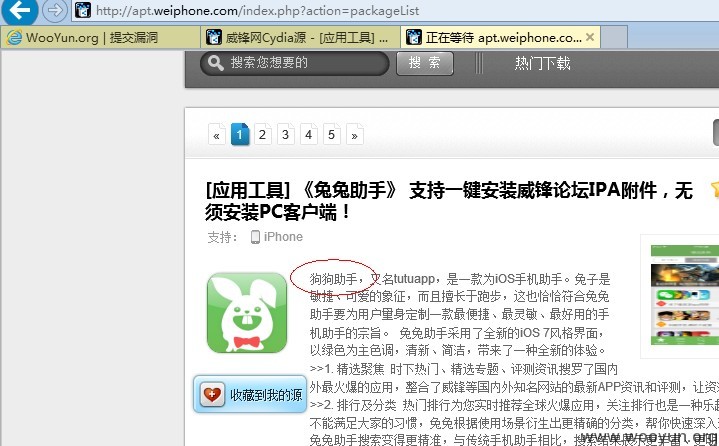Go to previous pages with « button
Viewport: 719px width, 446px height.
coord(216,134)
